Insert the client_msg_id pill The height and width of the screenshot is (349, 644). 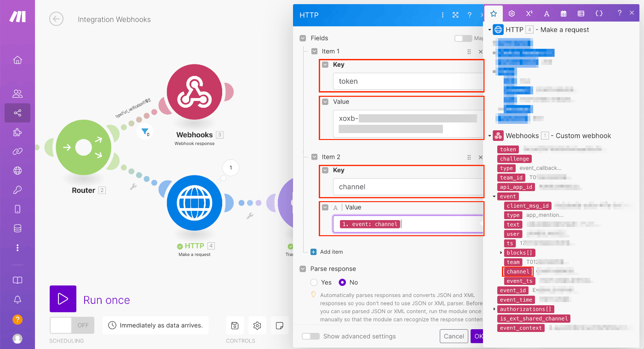click(528, 206)
